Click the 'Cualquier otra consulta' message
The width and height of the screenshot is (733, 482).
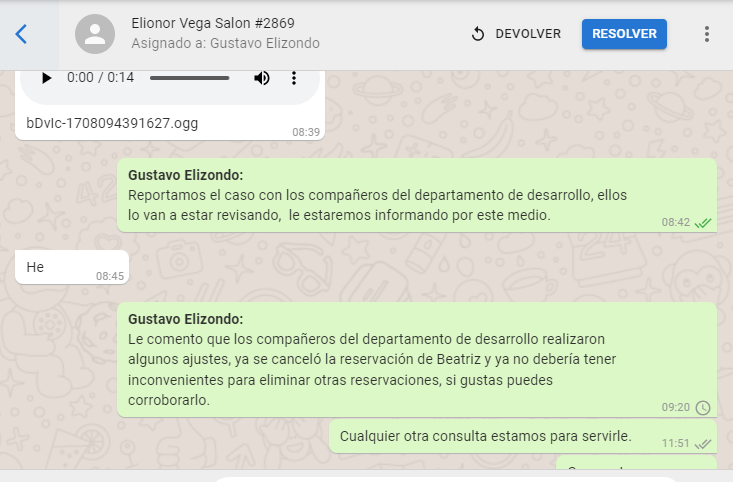click(485, 436)
